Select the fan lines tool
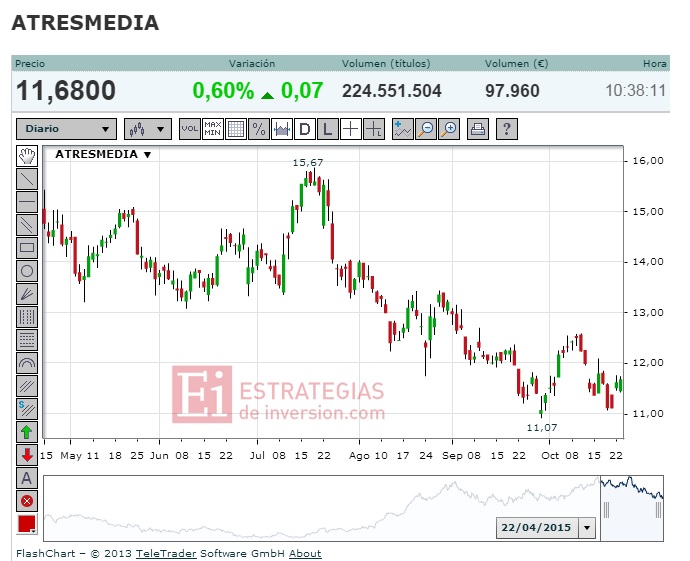 point(27,294)
